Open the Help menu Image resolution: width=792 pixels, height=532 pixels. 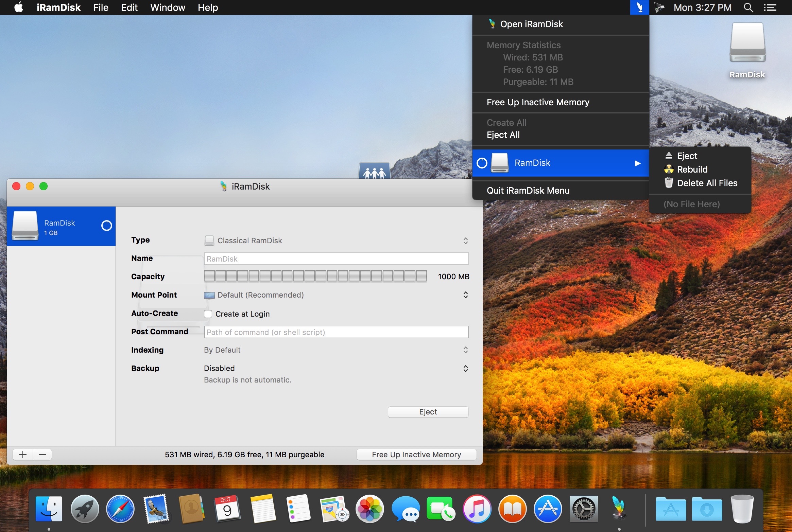pyautogui.click(x=208, y=7)
